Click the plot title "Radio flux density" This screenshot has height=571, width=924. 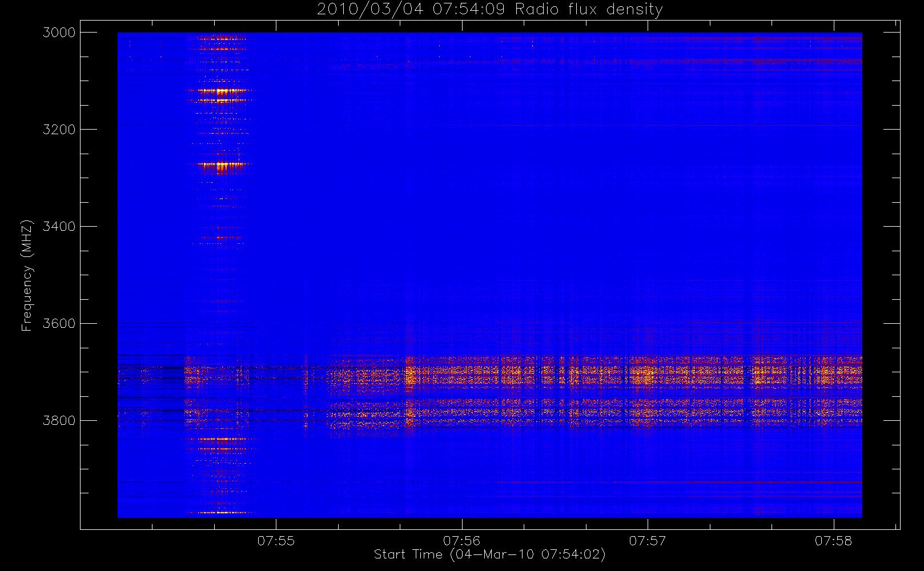tap(589, 10)
